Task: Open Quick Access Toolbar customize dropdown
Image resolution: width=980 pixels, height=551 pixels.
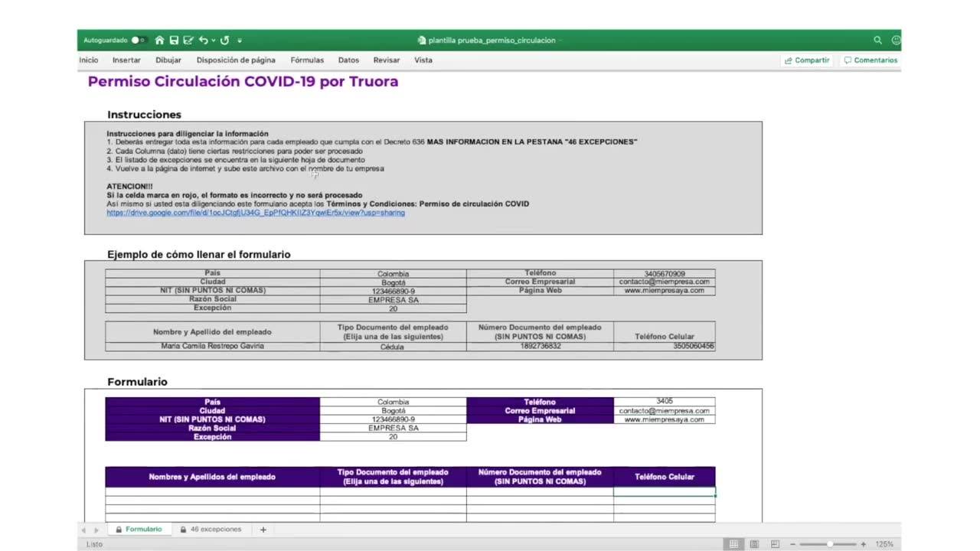Action: pos(240,41)
